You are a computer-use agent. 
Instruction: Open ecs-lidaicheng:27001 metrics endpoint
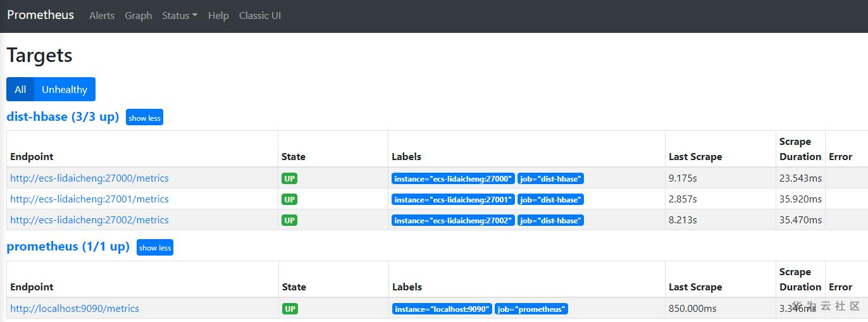(89, 199)
